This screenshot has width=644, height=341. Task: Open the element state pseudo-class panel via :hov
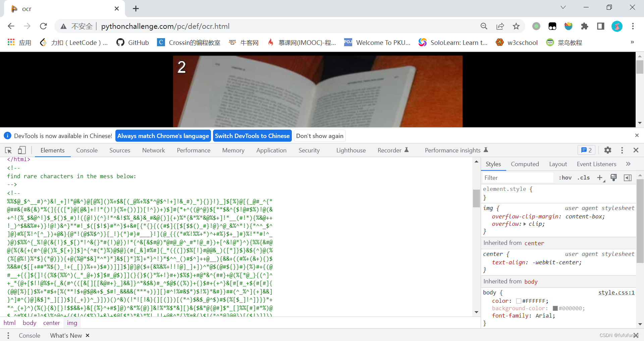coord(565,178)
